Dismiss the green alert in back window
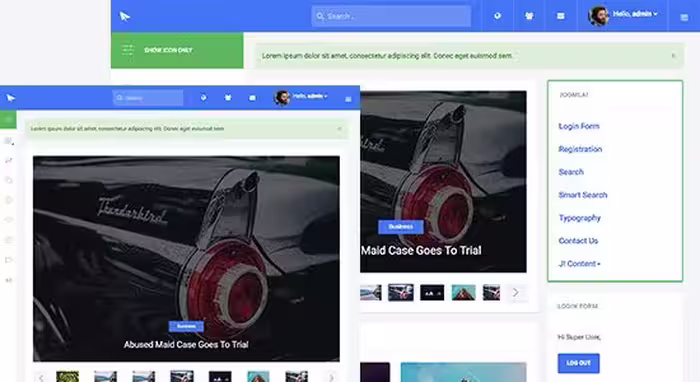700x382 pixels. coord(673,56)
